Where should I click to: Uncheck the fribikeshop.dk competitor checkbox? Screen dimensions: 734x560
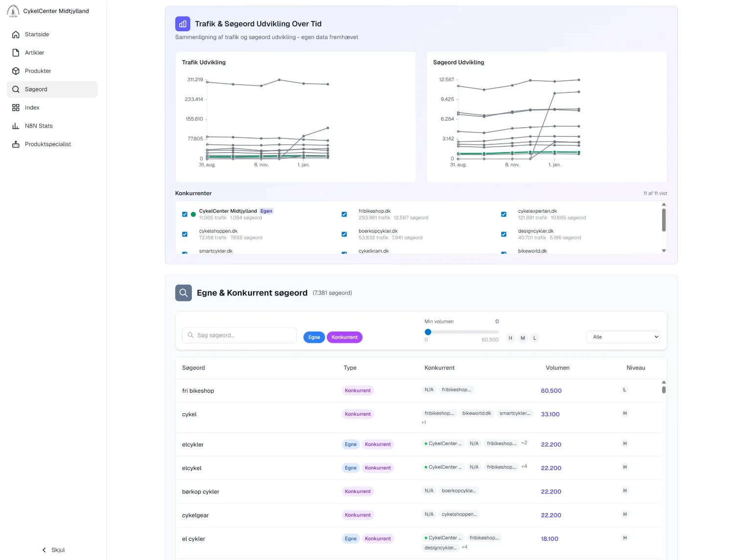[344, 214]
